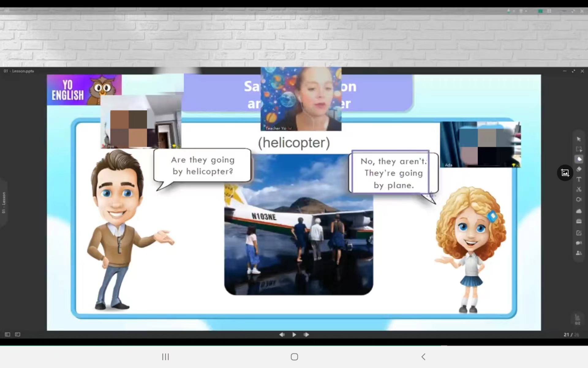Toggle the notes view icon at bottom-left
This screenshot has width=588, height=368.
pos(18,334)
